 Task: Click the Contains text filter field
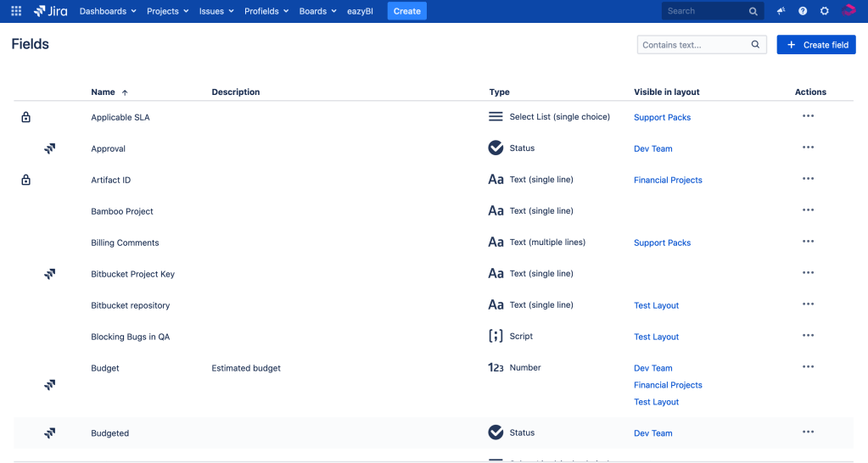tap(694, 45)
